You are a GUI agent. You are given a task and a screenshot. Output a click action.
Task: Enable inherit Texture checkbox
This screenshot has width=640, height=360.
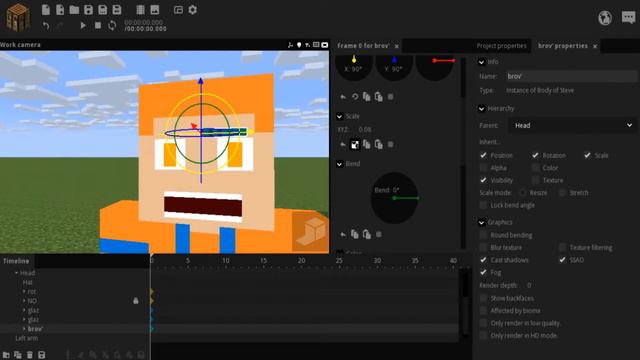pos(535,180)
